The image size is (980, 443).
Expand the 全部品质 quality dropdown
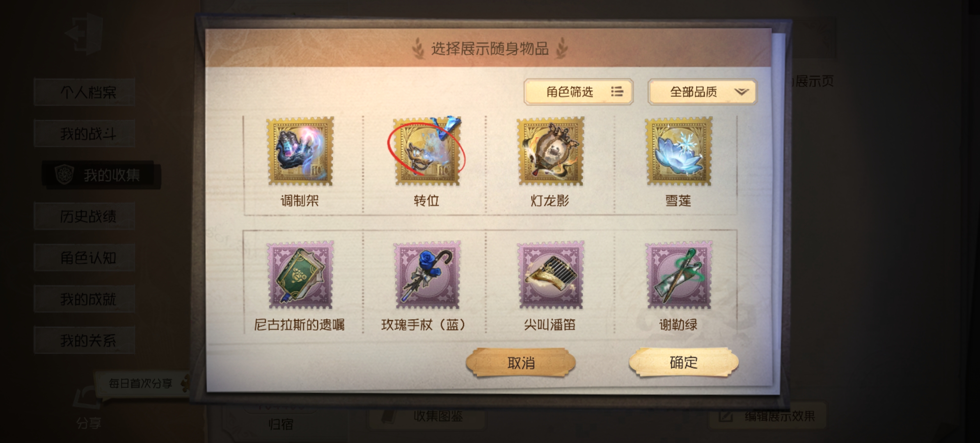click(702, 91)
